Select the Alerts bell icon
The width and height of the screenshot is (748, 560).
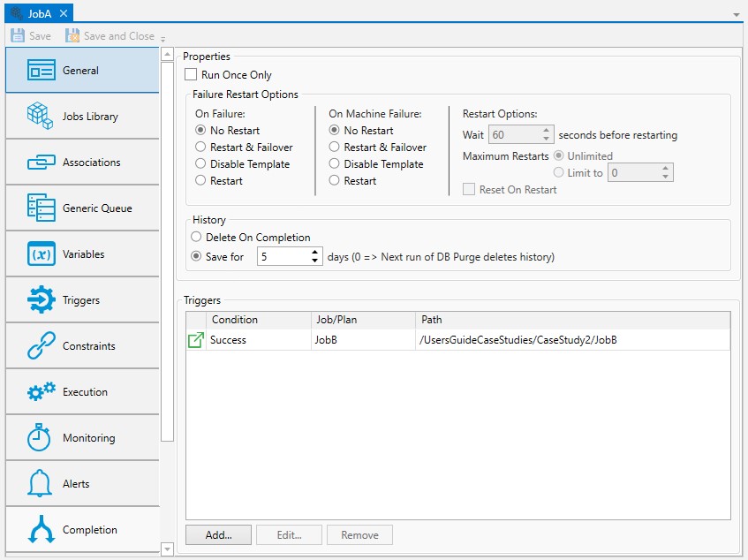(x=41, y=484)
